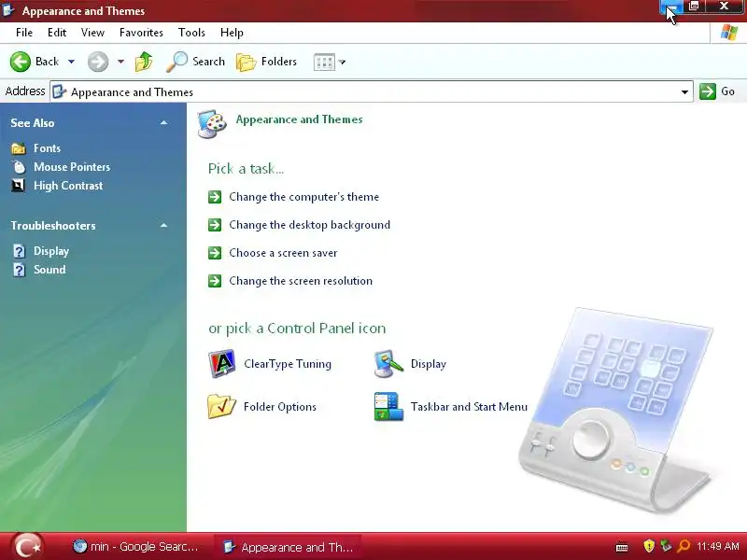Viewport: 747px width, 560px height.
Task: Click the Fonts folder icon
Action: click(x=19, y=148)
